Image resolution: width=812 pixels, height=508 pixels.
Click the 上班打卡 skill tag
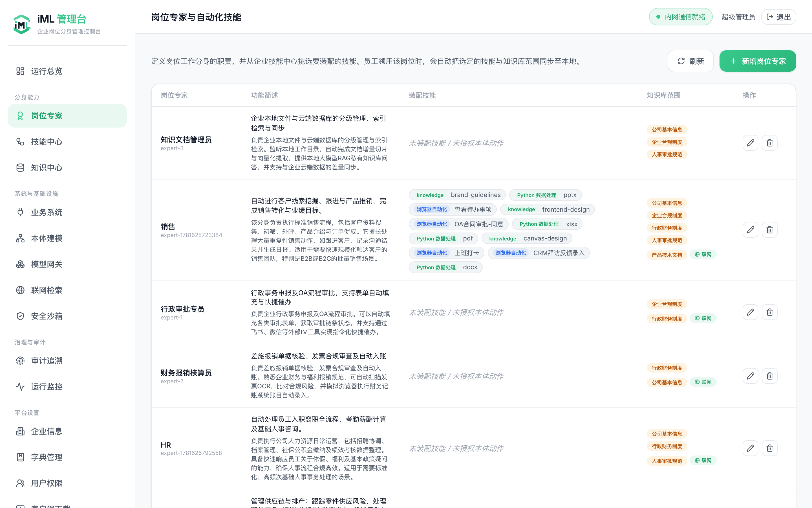[447, 253]
